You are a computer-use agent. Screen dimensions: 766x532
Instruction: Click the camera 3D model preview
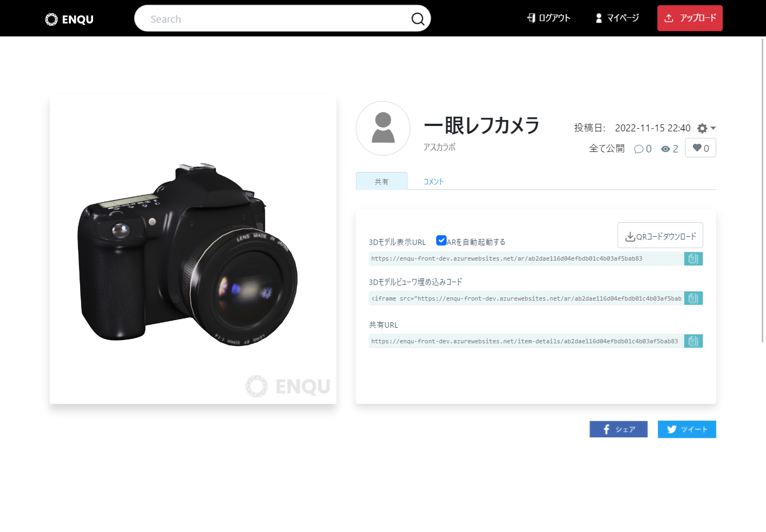pos(193,250)
